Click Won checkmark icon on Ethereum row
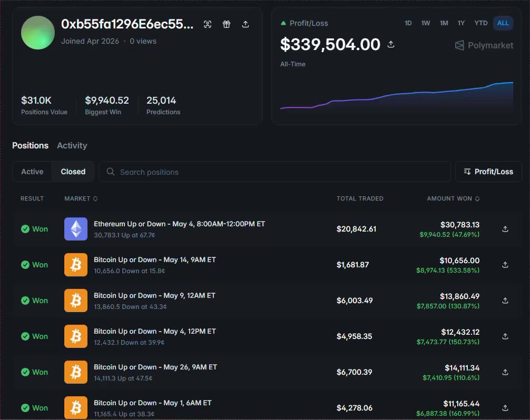 tap(25, 229)
